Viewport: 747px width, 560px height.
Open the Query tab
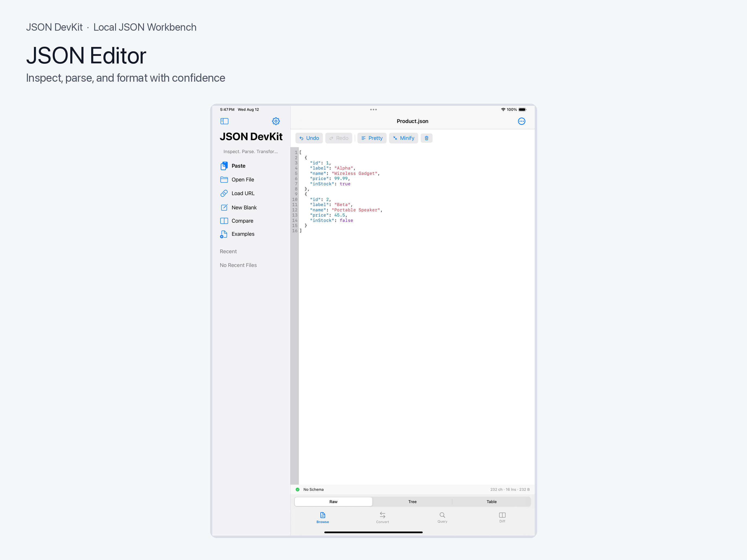coord(442,518)
